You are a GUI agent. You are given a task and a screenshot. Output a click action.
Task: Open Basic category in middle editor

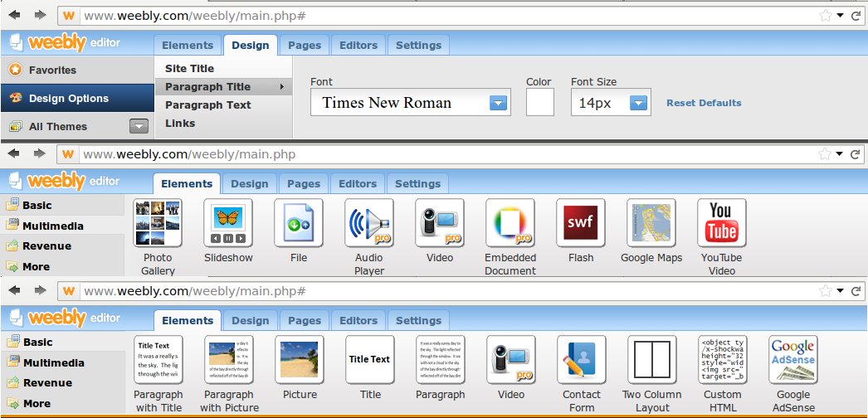pyautogui.click(x=62, y=205)
